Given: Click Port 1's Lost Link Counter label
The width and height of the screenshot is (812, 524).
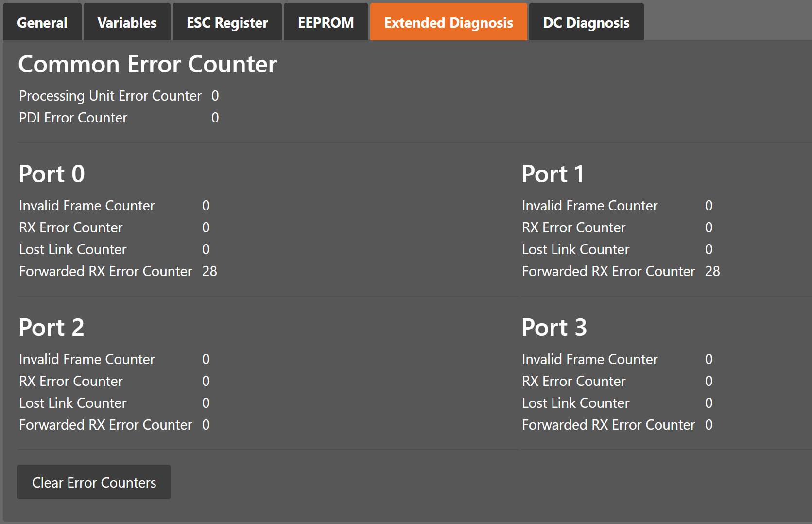Looking at the screenshot, I should coord(575,249).
